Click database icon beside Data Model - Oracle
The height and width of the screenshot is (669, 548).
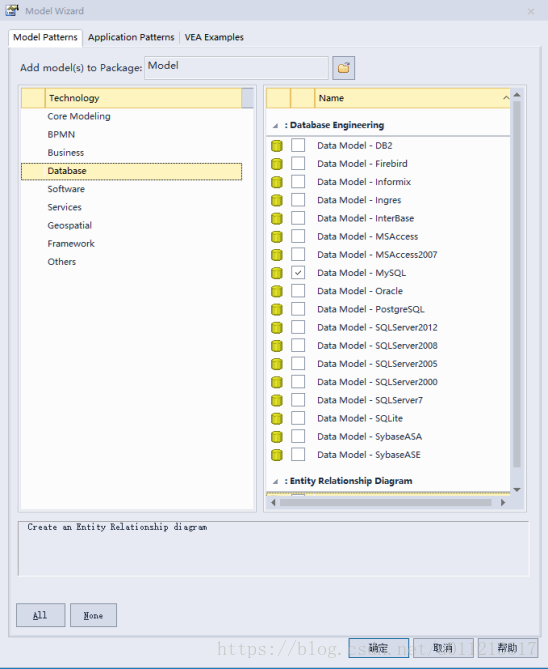click(277, 291)
